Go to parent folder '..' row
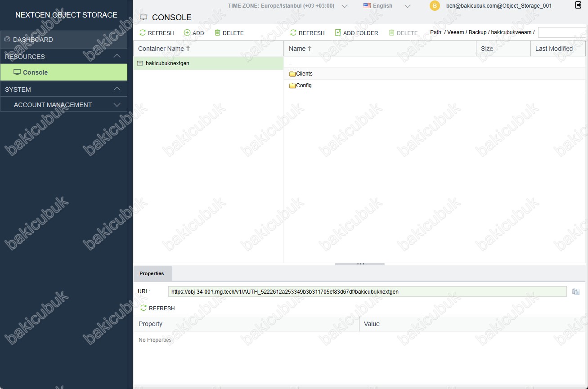 435,63
